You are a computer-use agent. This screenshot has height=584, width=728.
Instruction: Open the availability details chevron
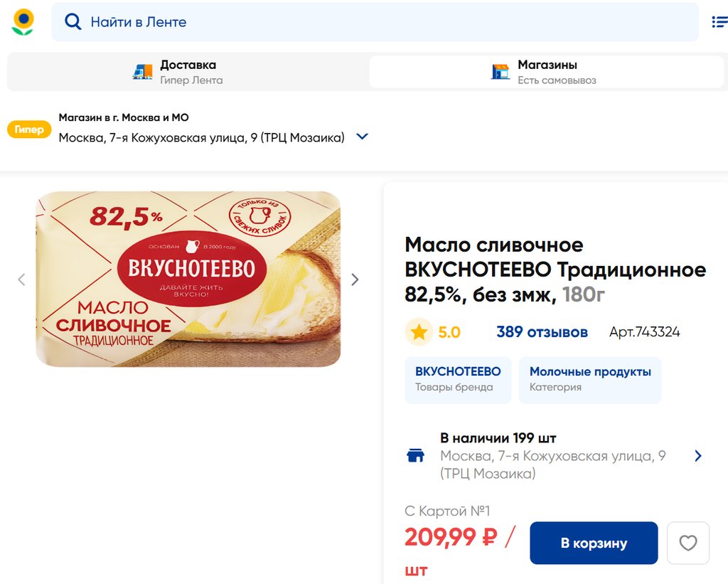point(697,456)
